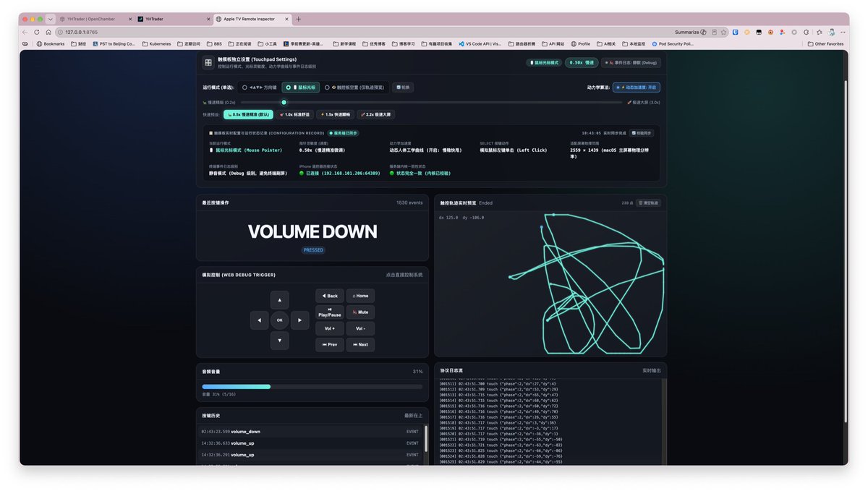Select the 2.2x 极速大屏 preset
This screenshot has width=868, height=491.
coord(375,114)
